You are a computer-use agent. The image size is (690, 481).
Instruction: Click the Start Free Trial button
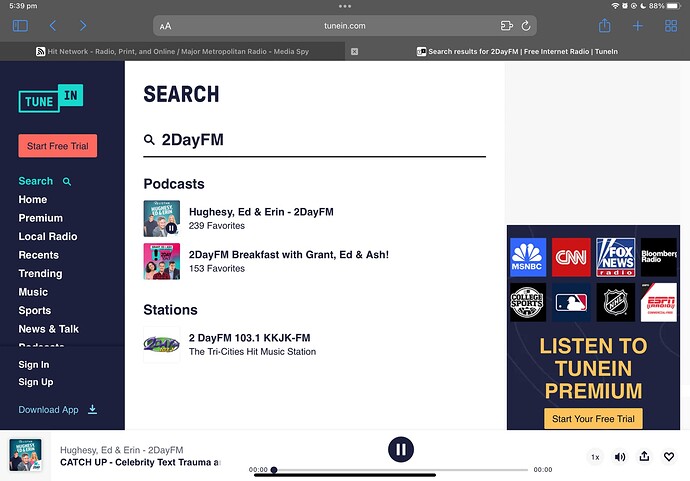coord(58,146)
